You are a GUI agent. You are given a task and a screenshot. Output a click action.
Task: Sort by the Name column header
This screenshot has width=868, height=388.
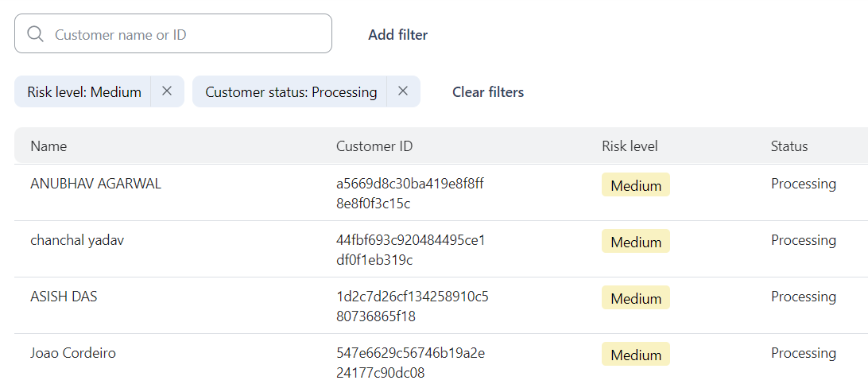[48, 146]
